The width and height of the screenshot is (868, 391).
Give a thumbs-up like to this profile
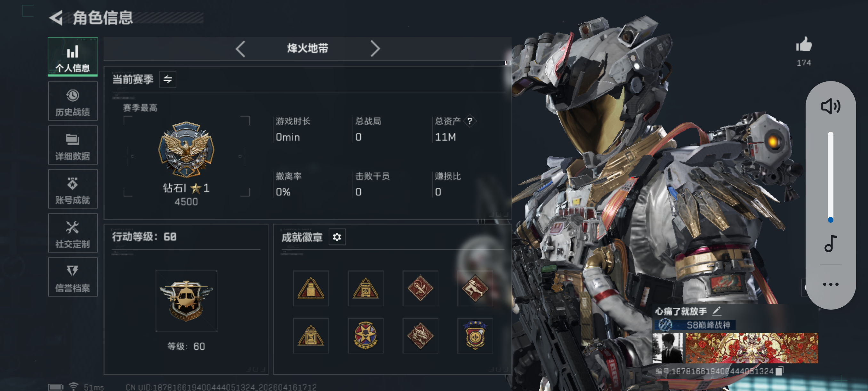[x=804, y=45]
